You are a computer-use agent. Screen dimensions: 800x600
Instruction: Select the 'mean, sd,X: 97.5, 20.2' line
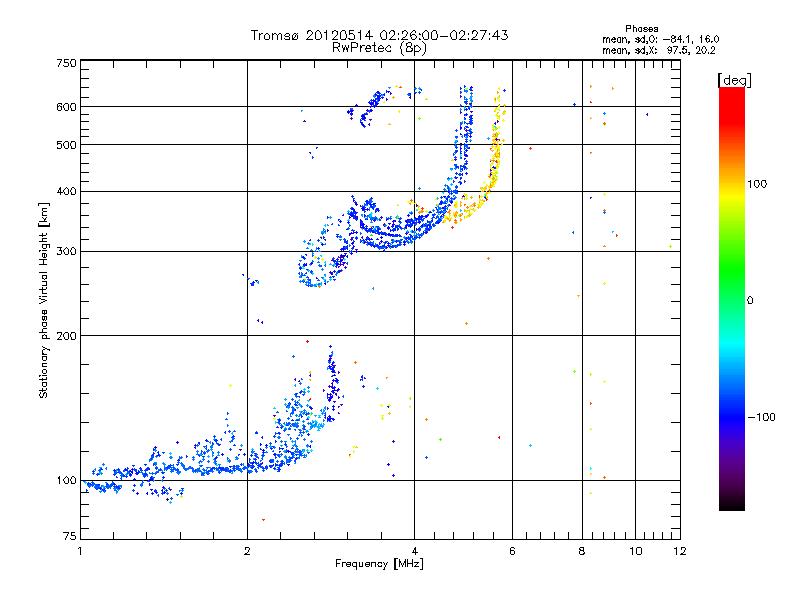(x=659, y=50)
